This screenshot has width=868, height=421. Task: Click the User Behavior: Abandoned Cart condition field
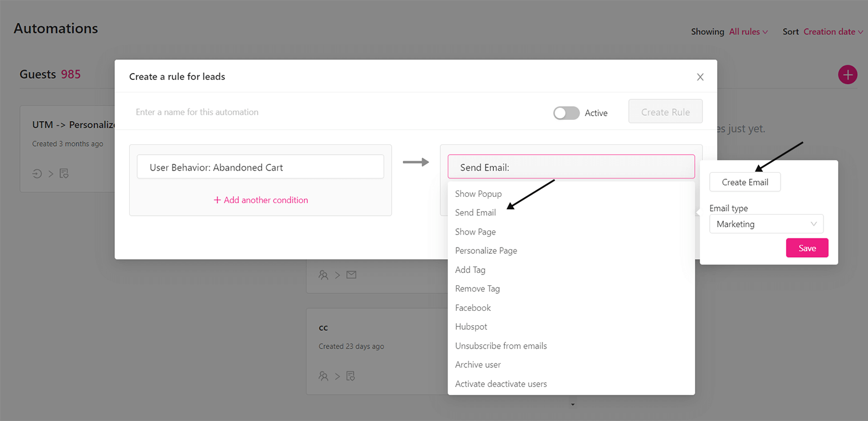[260, 167]
